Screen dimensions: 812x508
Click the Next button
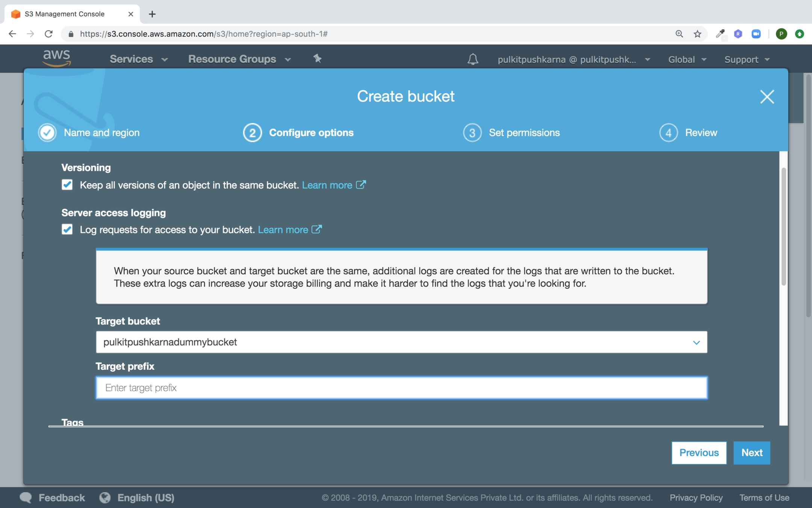point(751,453)
